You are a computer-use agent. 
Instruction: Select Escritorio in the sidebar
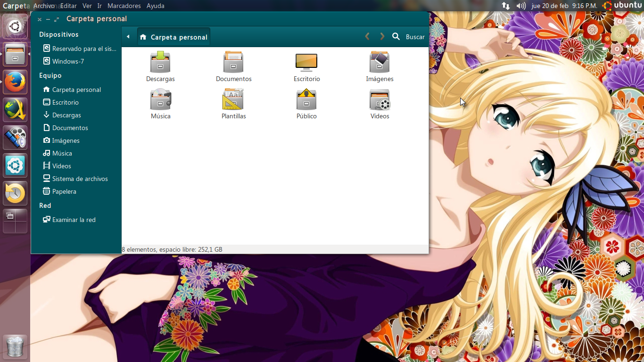(x=61, y=102)
